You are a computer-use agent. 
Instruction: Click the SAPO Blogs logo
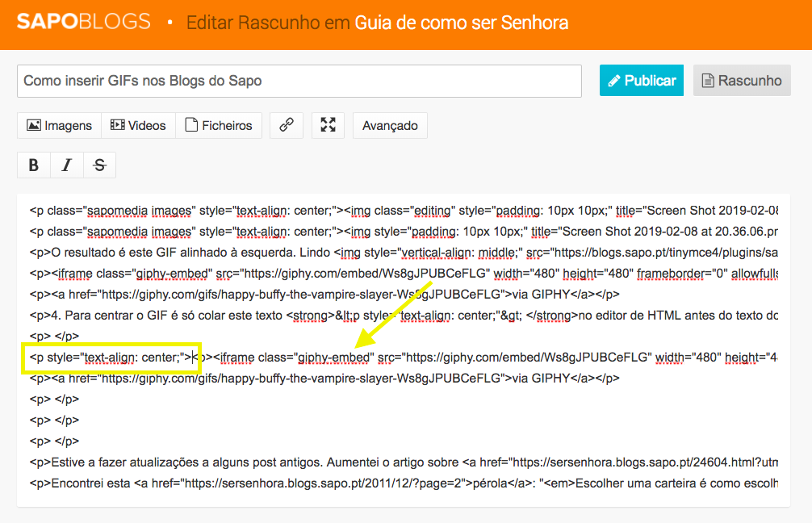pyautogui.click(x=83, y=22)
